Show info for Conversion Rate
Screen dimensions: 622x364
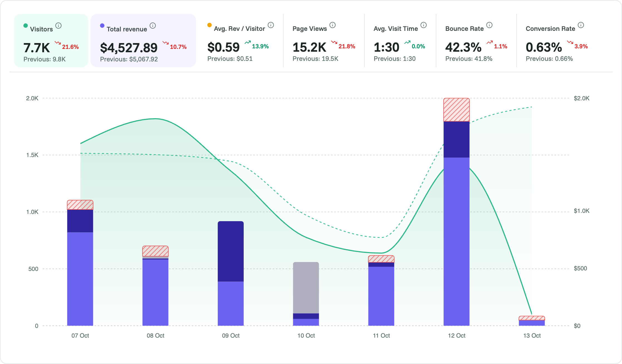[581, 25]
